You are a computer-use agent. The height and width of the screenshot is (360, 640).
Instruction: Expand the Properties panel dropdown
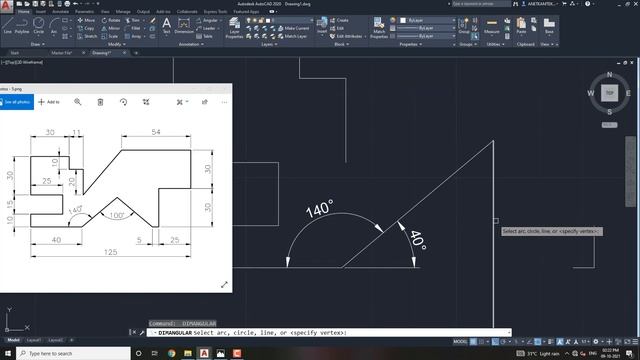(x=411, y=44)
